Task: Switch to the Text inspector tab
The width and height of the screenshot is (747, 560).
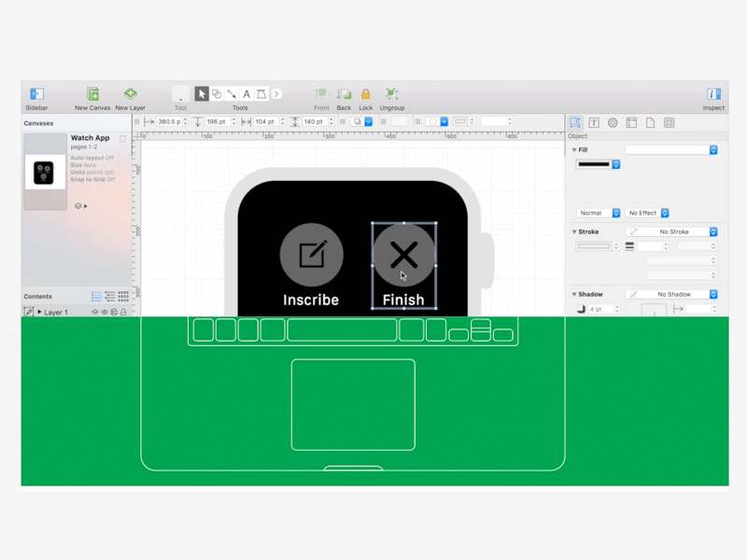Action: pyautogui.click(x=594, y=122)
